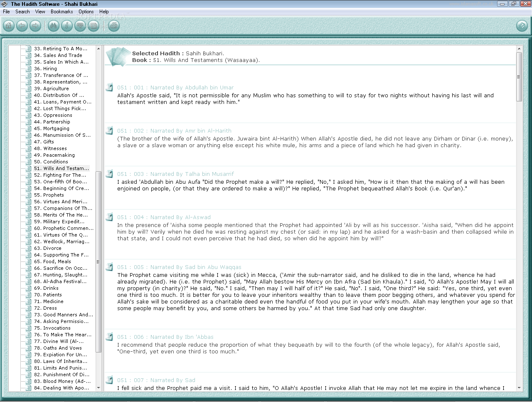Select book 65. Food, Meals
Image resolution: width=532 pixels, height=402 pixels.
52,261
